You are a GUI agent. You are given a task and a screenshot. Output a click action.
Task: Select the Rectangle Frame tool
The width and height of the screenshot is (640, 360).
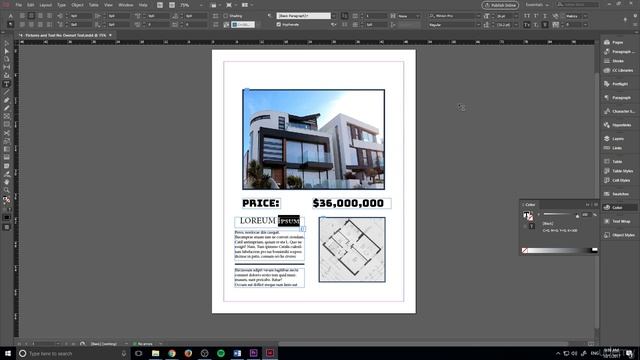click(x=7, y=117)
